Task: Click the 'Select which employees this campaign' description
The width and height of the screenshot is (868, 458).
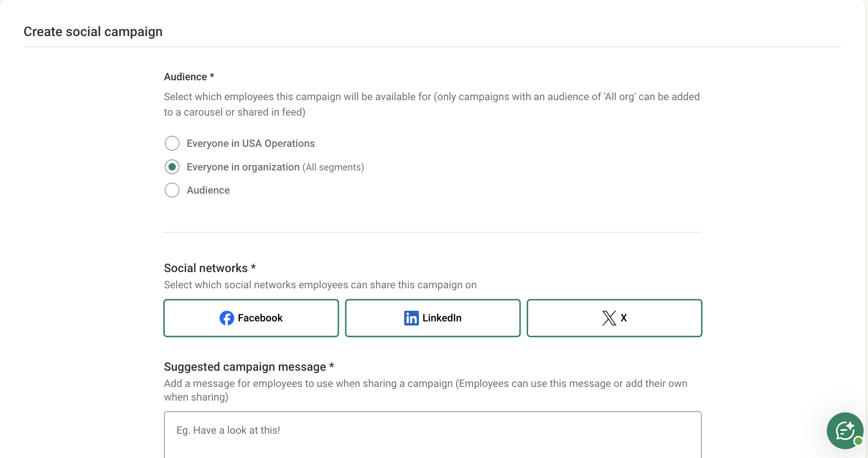Action: [432, 104]
